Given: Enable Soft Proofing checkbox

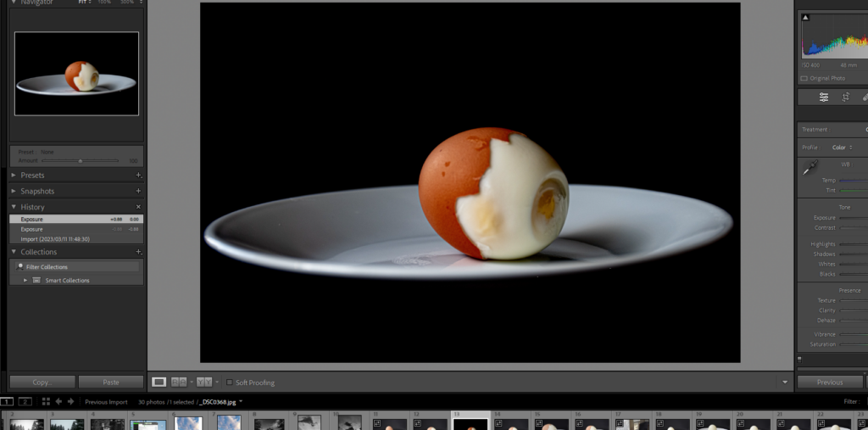Looking at the screenshot, I should coord(230,383).
